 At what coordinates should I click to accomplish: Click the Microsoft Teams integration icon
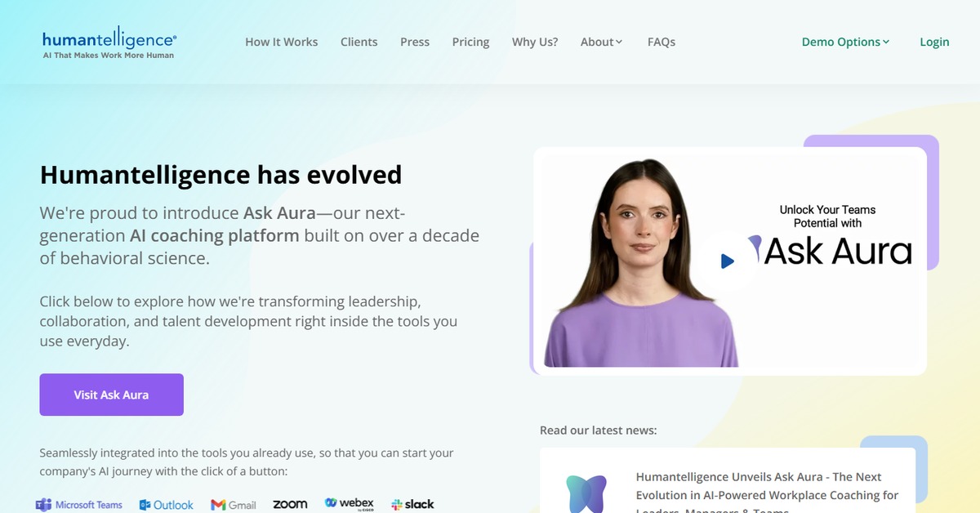pos(79,505)
